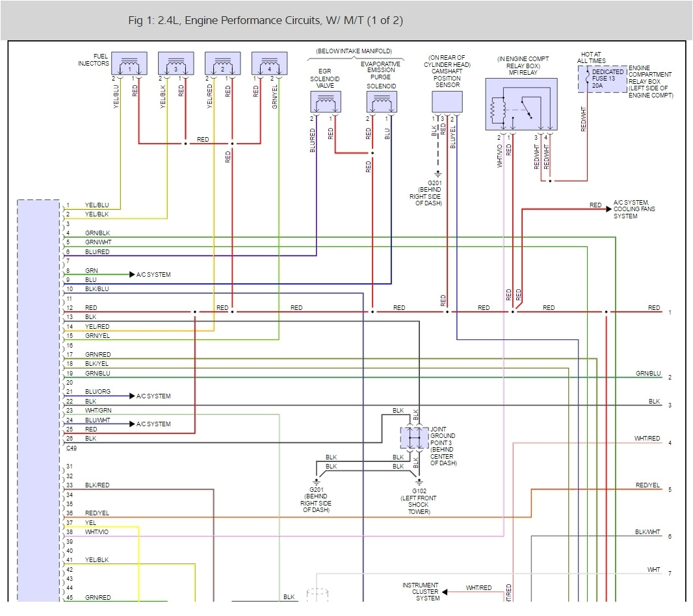Click the EGR Solenoid Valve symbol
Screen dimensions: 693x616
coord(325,102)
